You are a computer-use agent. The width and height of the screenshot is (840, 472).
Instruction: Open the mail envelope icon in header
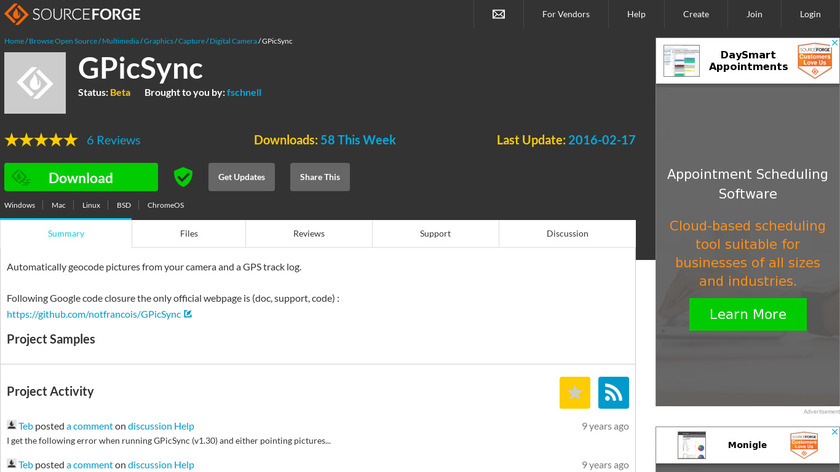pyautogui.click(x=498, y=14)
